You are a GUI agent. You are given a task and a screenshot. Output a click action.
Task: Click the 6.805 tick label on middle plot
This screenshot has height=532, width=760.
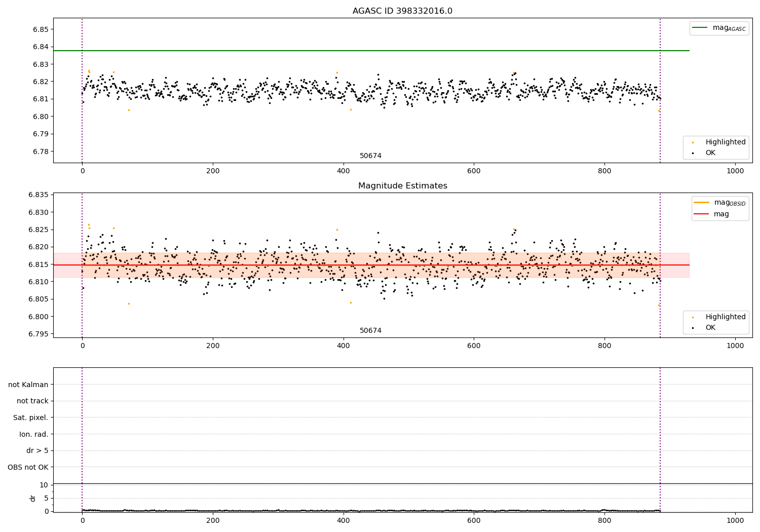tap(37, 299)
